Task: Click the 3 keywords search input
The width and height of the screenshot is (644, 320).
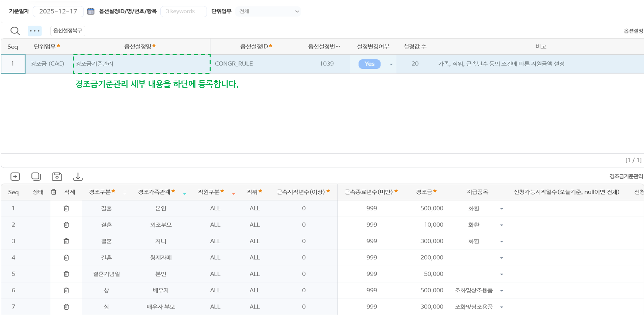Action: (184, 11)
